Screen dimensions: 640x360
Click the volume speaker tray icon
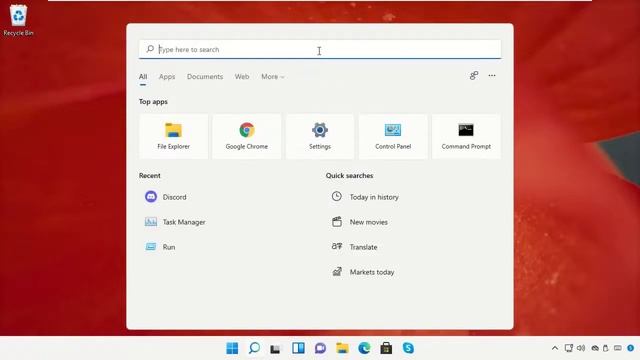point(581,348)
